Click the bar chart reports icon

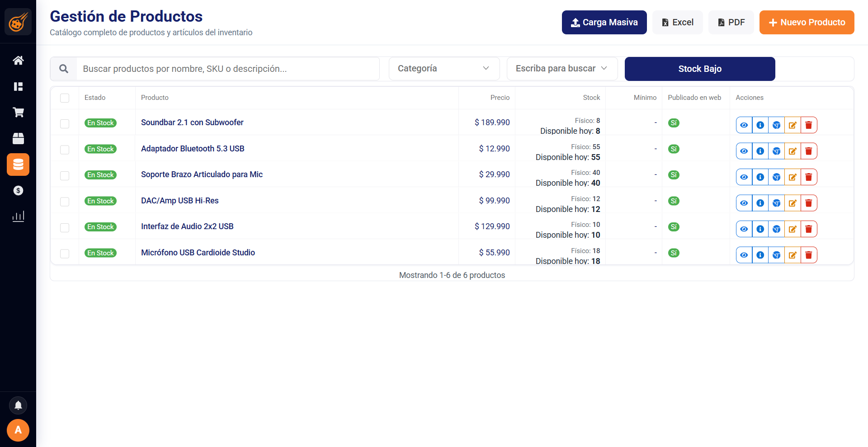18,216
